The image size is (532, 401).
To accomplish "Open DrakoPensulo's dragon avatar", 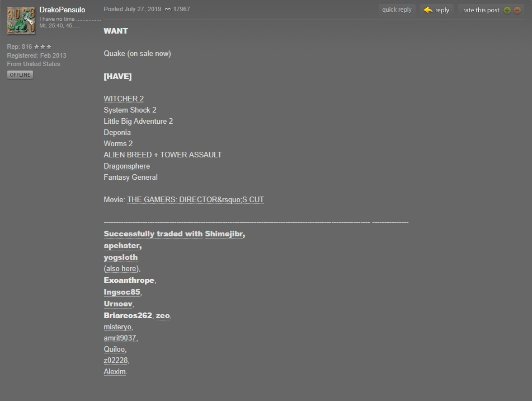I will click(x=21, y=20).
